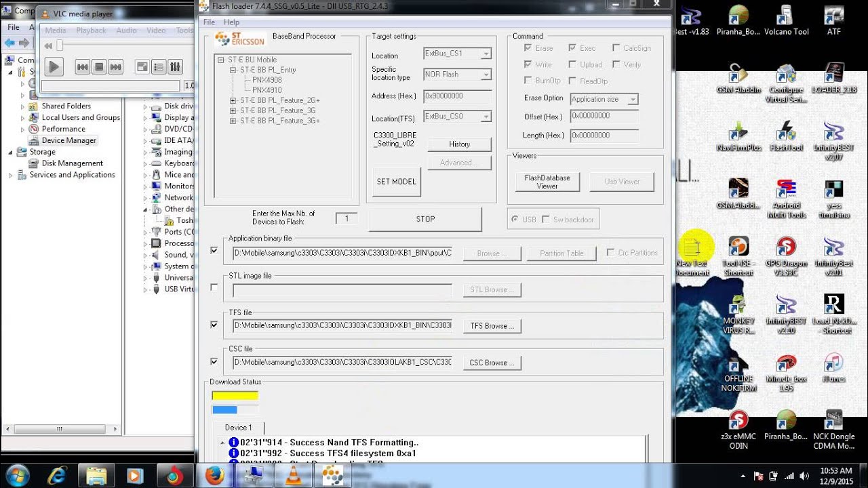Click the SET MODEL button
The image size is (868, 488).
[397, 182]
